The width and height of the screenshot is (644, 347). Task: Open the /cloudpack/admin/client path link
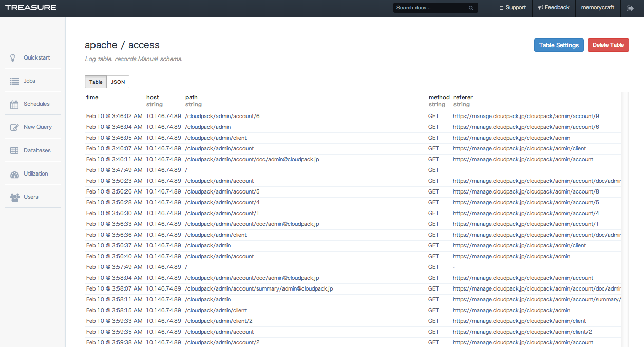coord(215,138)
